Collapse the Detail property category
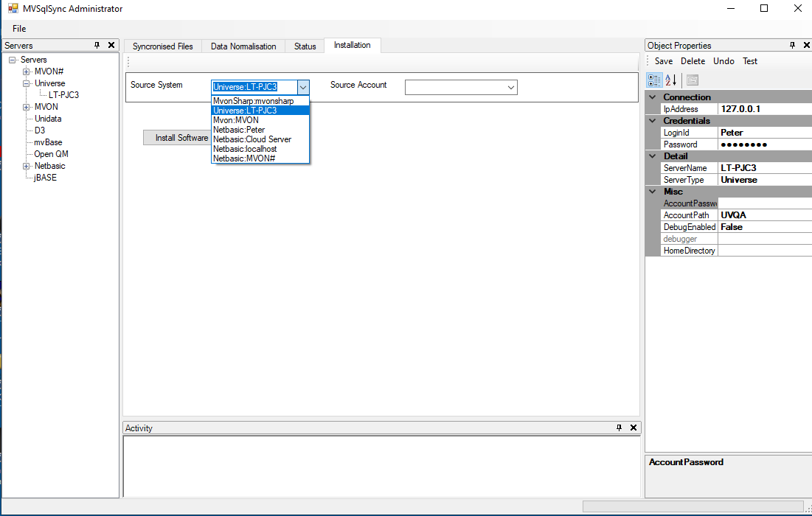 click(x=653, y=156)
